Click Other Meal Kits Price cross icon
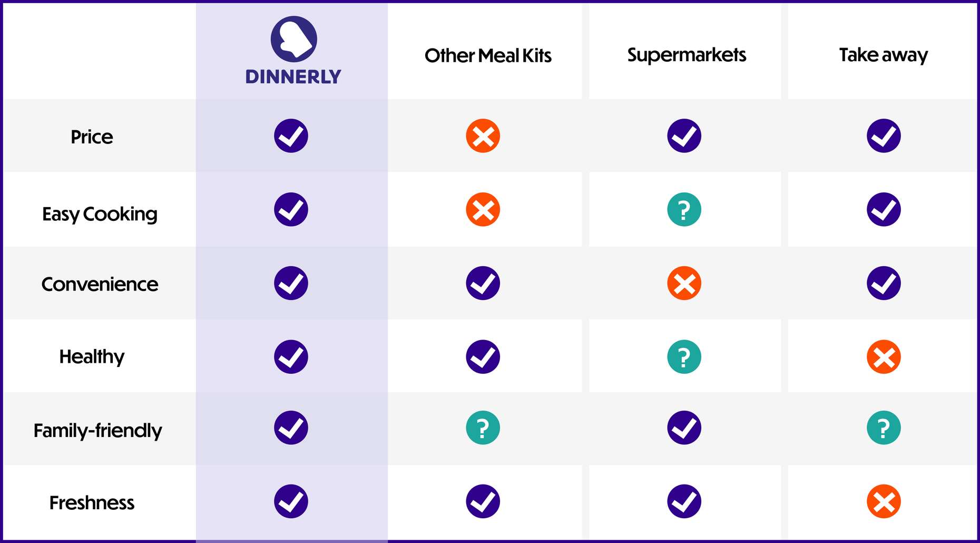The height and width of the screenshot is (543, 980). [x=483, y=136]
